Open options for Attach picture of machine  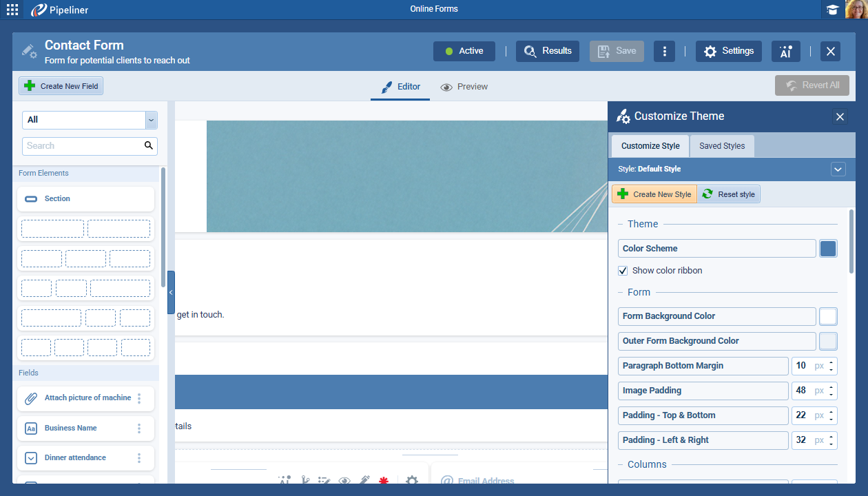pyautogui.click(x=139, y=398)
